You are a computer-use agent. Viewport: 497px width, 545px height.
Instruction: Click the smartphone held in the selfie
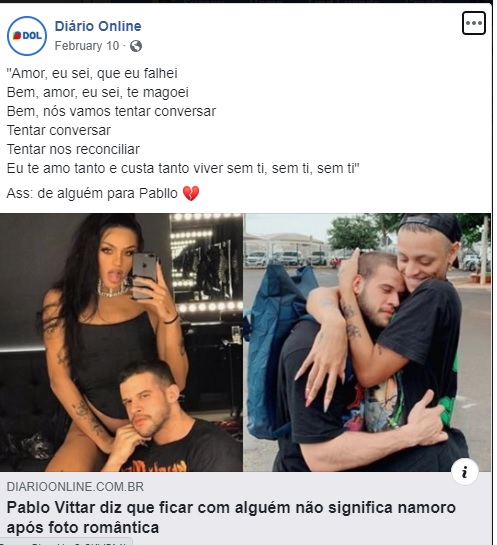point(144,275)
